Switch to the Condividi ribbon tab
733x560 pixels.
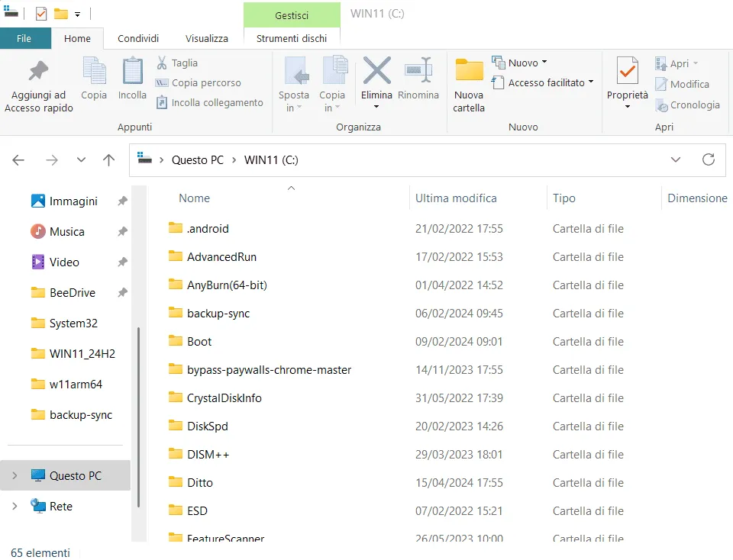(x=137, y=38)
